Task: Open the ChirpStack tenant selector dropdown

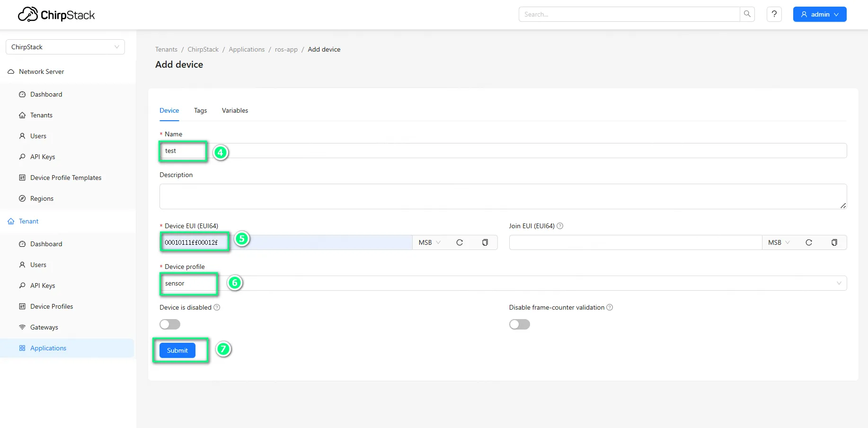Action: pos(65,47)
